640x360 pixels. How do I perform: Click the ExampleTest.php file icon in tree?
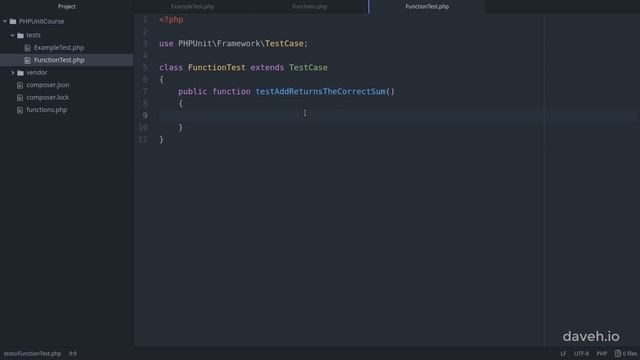27,48
